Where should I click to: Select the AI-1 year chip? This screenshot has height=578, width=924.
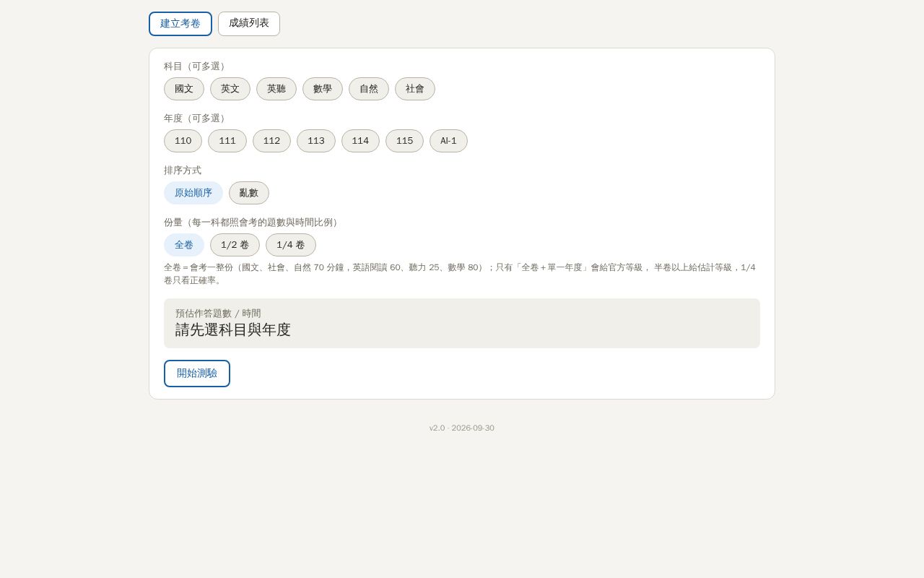click(x=448, y=141)
